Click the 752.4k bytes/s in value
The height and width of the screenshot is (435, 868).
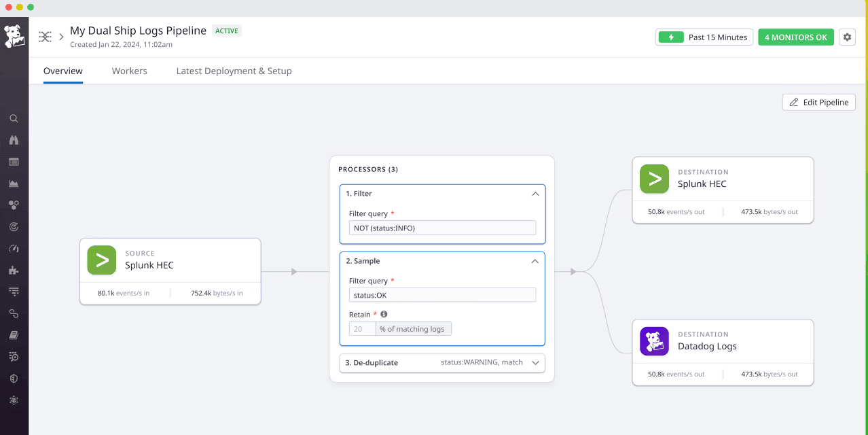coord(217,294)
